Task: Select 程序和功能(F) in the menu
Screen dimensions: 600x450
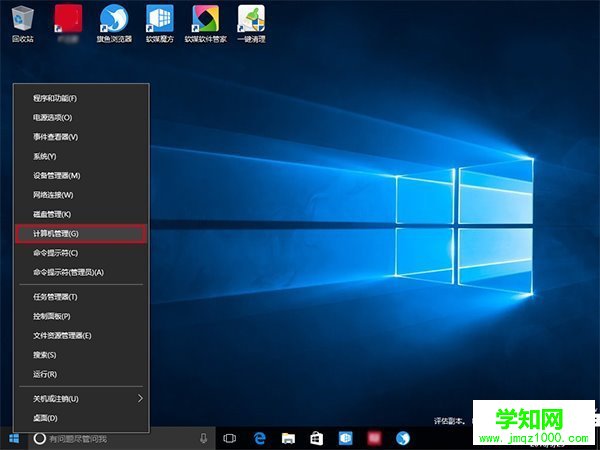Action: (x=81, y=98)
